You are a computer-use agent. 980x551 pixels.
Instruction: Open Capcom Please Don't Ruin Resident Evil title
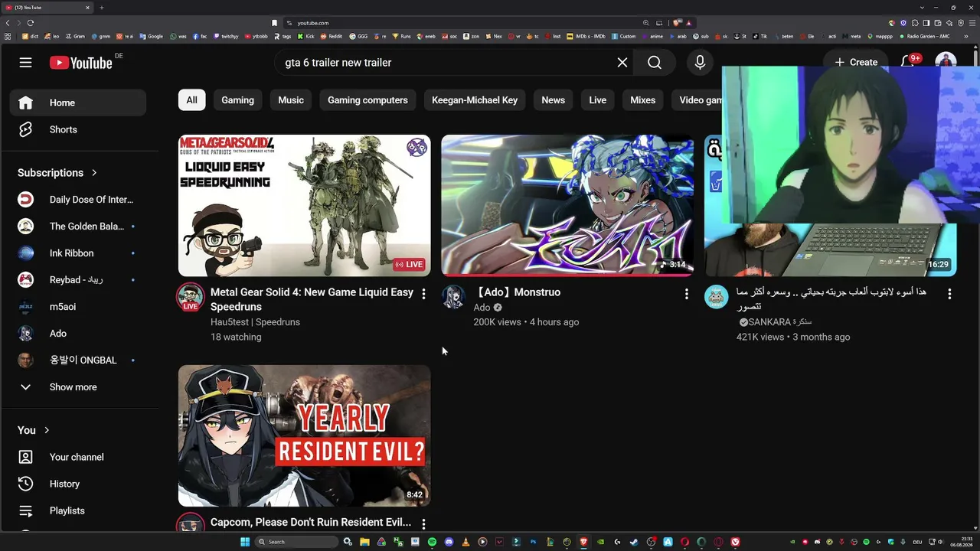pos(311,523)
